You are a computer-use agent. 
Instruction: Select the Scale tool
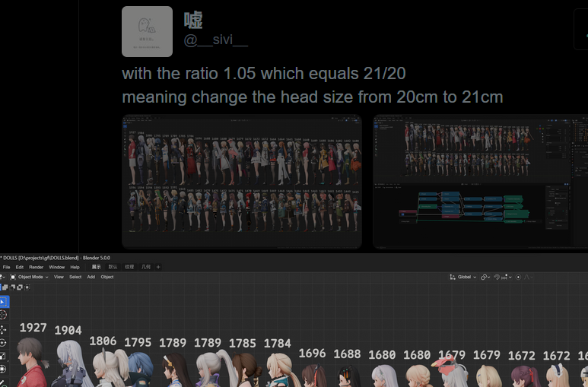point(3,356)
